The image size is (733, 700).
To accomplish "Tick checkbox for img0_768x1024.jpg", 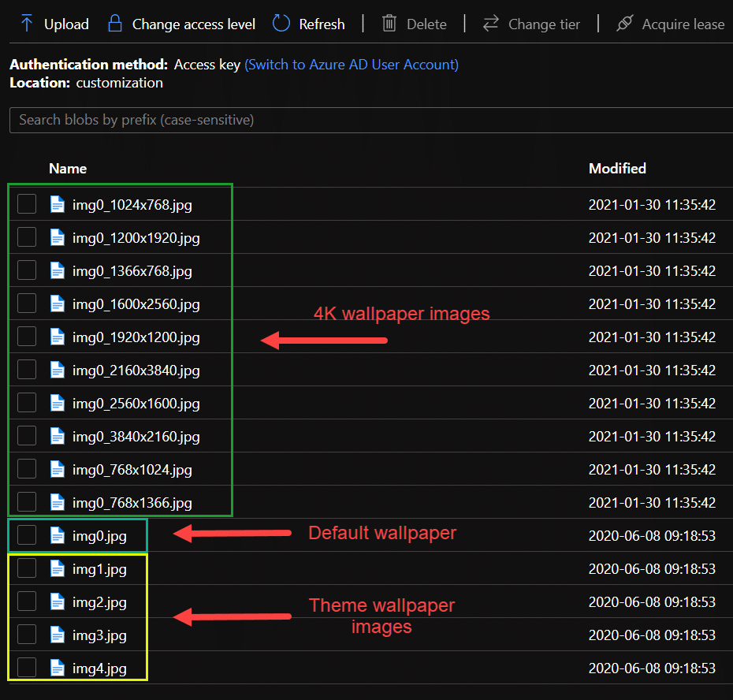I will [x=27, y=469].
